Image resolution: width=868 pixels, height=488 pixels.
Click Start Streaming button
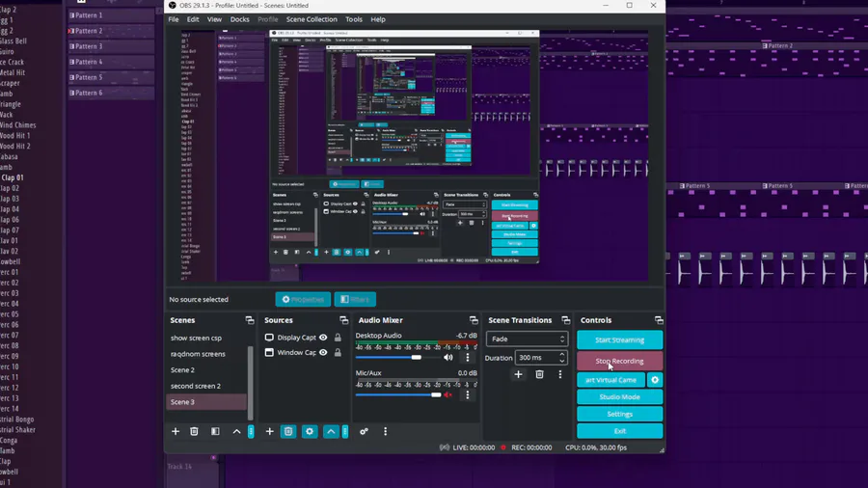[x=619, y=340]
